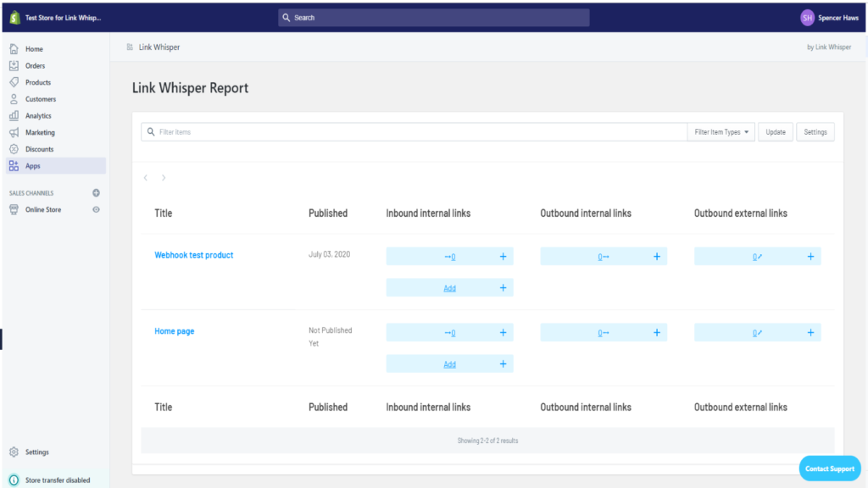Expand outbound external plus for Webhook test product
The height and width of the screenshot is (488, 868).
tap(810, 256)
